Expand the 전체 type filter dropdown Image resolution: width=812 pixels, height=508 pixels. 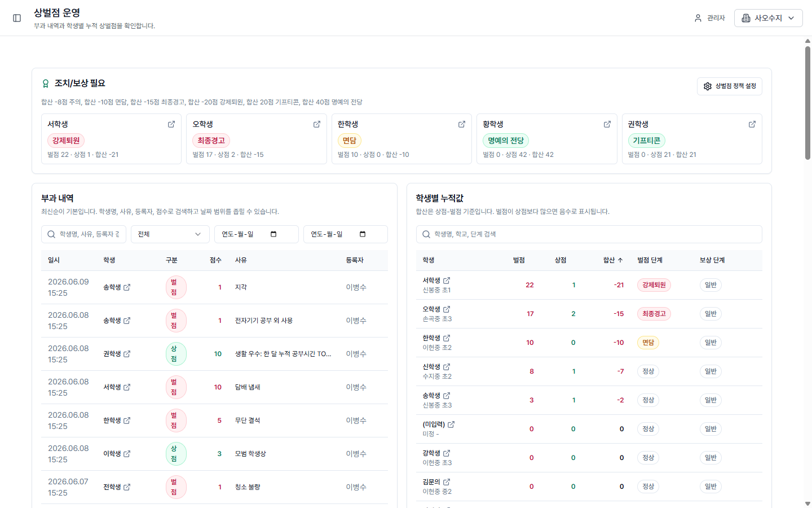pos(170,234)
